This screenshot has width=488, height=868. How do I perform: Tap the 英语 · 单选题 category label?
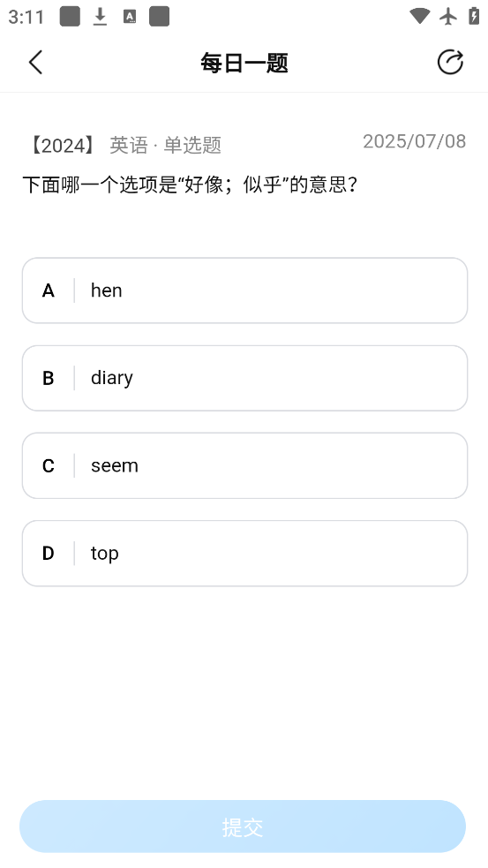click(x=165, y=145)
